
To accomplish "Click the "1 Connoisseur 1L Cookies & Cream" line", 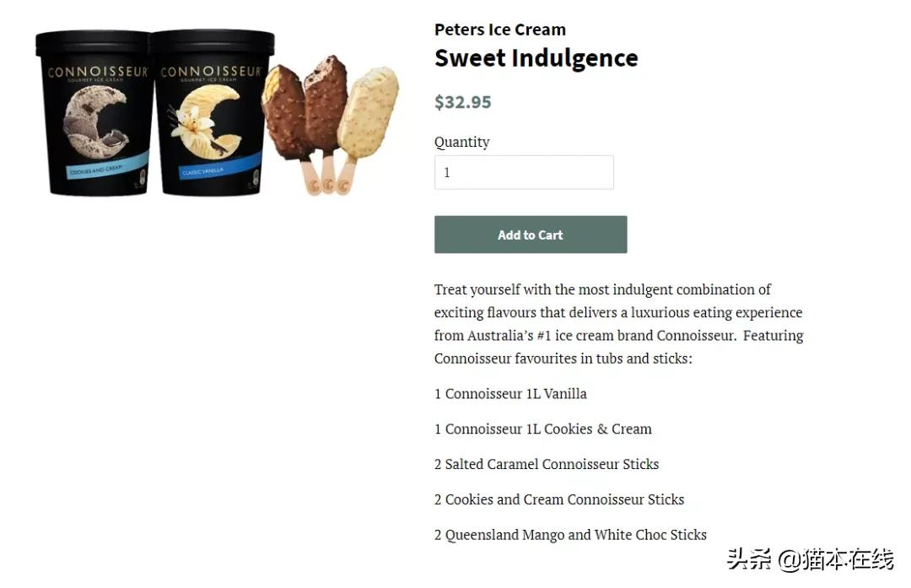I will (x=542, y=429).
